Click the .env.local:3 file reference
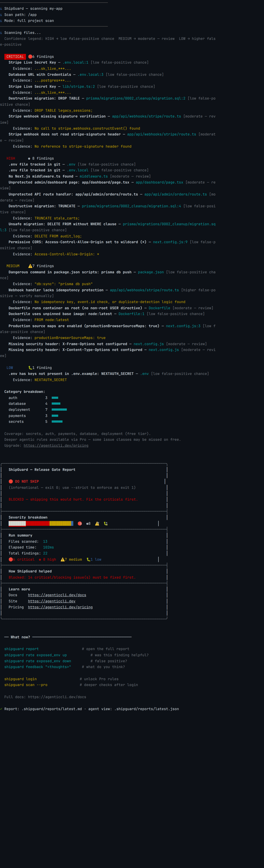264x868 pixels. [x=91, y=74]
